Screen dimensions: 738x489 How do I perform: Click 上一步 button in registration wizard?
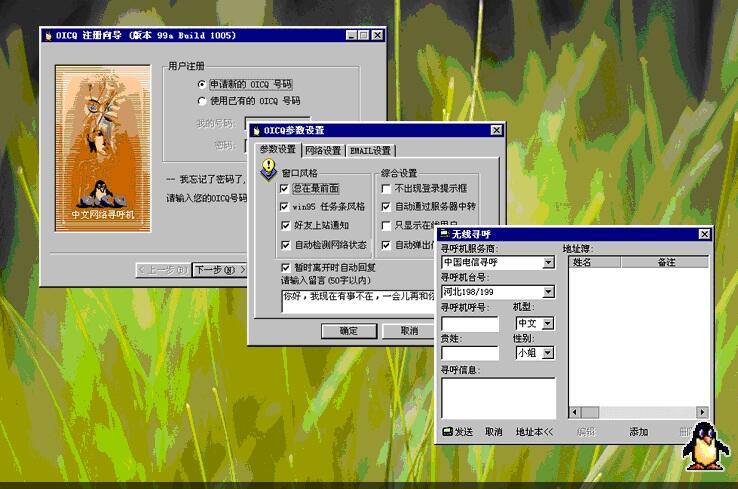click(164, 270)
